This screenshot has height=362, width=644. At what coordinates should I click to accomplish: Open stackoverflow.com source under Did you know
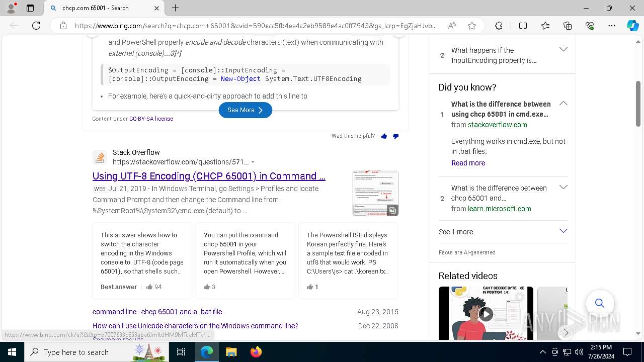click(x=498, y=125)
